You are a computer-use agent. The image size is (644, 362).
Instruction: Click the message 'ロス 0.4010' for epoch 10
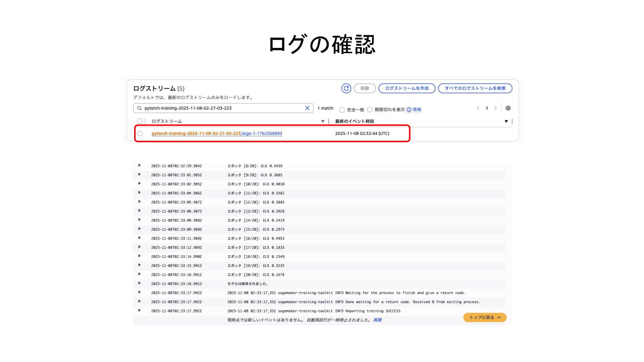click(x=273, y=184)
